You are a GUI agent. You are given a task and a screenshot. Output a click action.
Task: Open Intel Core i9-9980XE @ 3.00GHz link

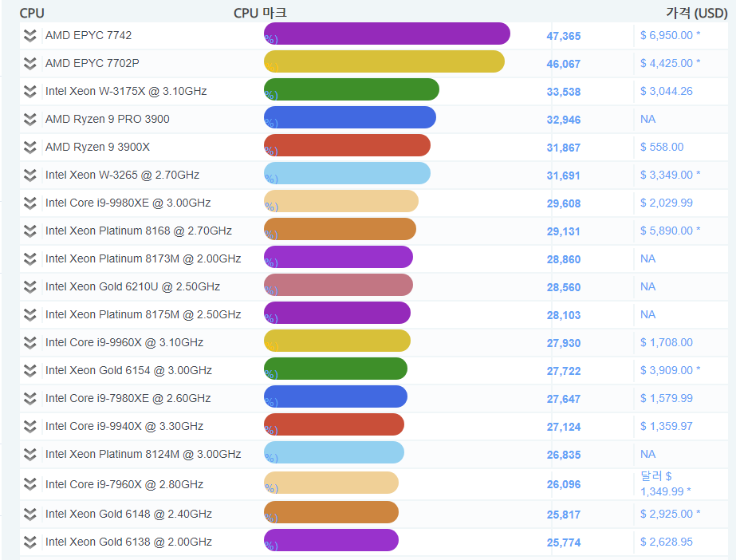(128, 203)
